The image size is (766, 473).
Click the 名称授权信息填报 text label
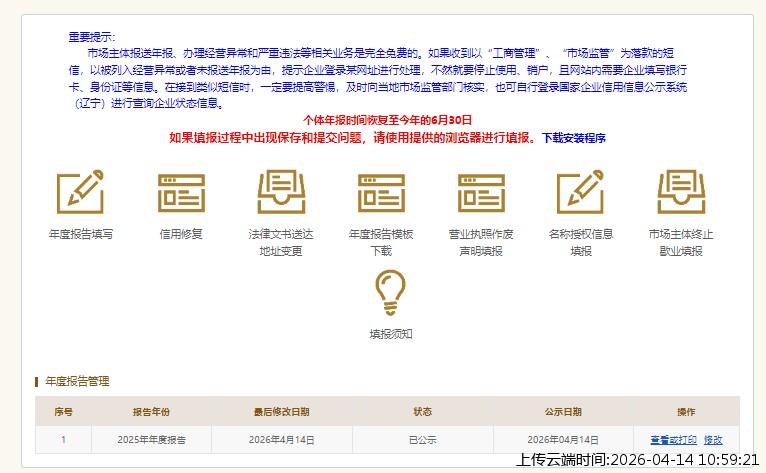tap(581, 242)
